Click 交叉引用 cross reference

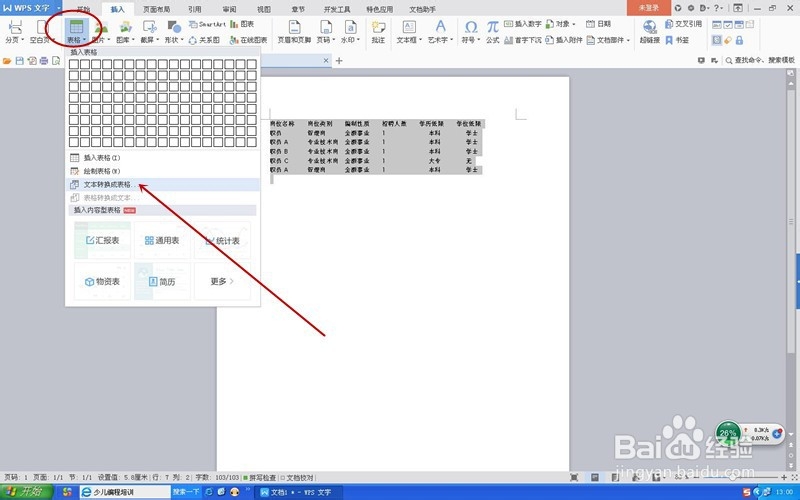684,24
